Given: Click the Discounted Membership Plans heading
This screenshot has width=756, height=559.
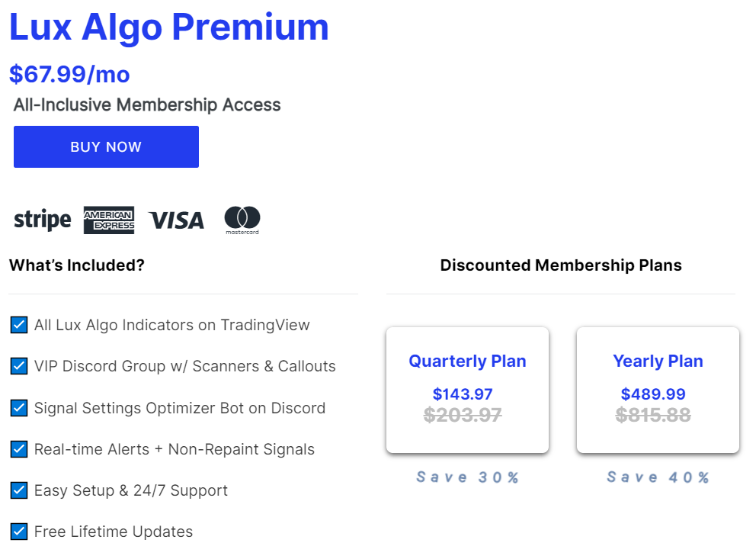Looking at the screenshot, I should tap(561, 265).
